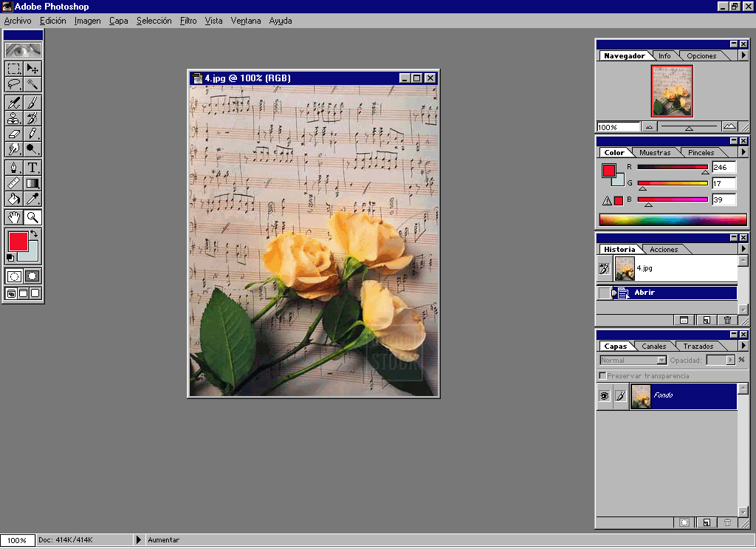Select the Lasso tool
This screenshot has width=756, height=549.
click(x=14, y=84)
